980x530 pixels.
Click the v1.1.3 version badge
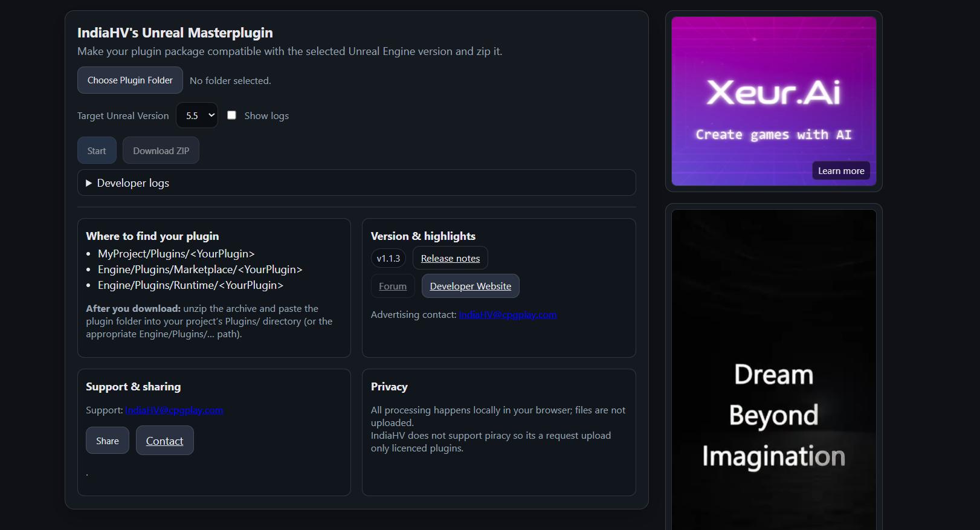[388, 259]
